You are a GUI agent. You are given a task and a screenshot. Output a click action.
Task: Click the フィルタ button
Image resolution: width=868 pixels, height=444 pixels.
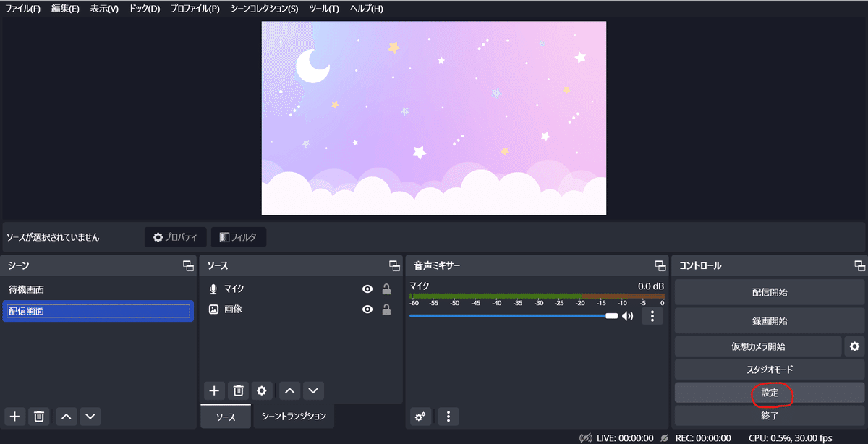click(x=239, y=237)
